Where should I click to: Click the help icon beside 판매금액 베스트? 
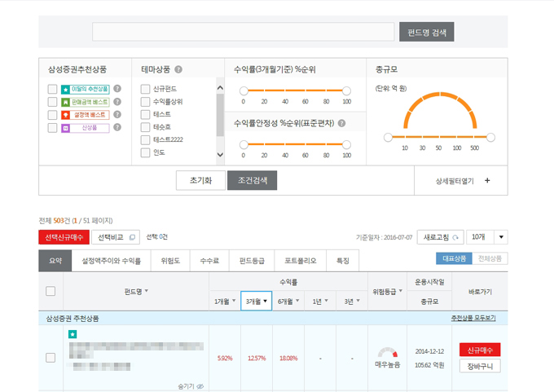pyautogui.click(x=117, y=102)
